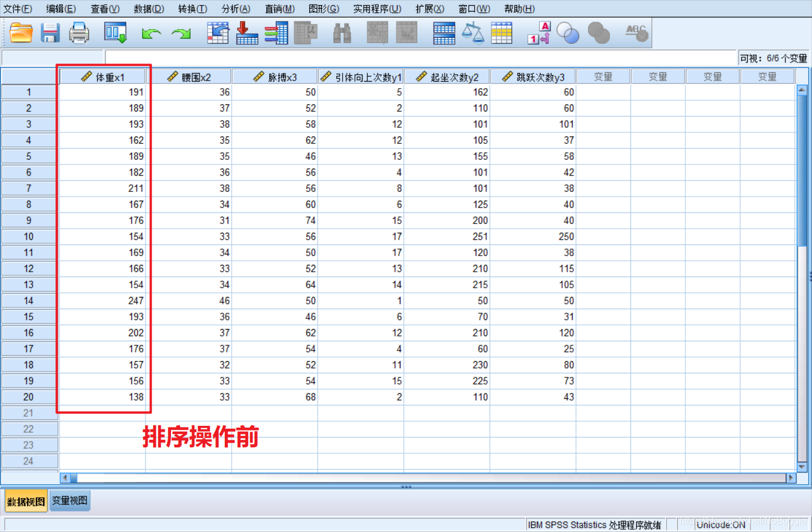This screenshot has height=532, width=812.
Task: Undo the last action with green left arrow
Action: [151, 34]
